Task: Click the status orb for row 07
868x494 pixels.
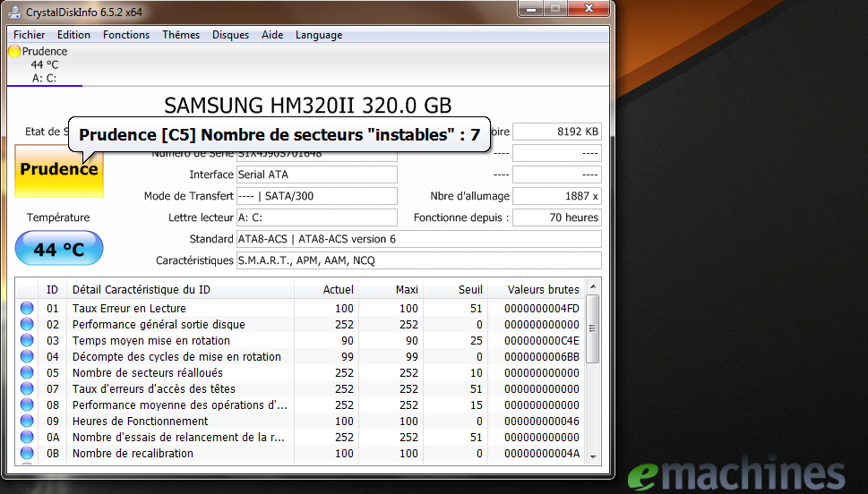Action: [27, 388]
